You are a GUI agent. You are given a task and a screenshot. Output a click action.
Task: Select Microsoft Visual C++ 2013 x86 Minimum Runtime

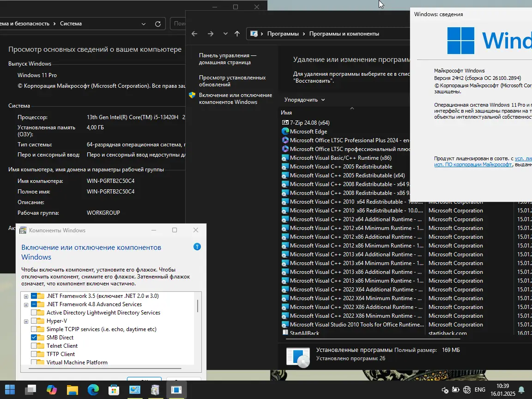click(x=357, y=281)
